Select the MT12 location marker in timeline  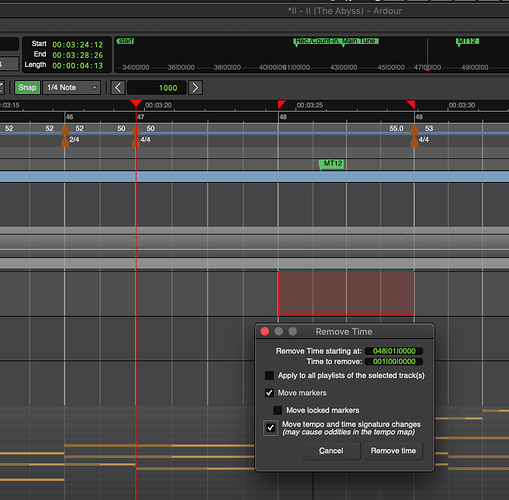(331, 164)
